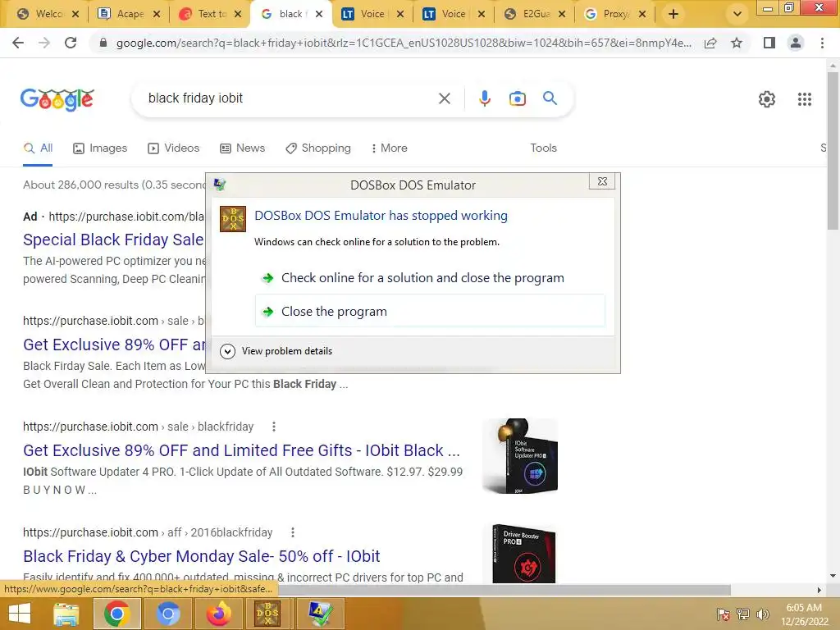840x630 pixels.
Task: Reload the Google search page
Action: [71, 43]
